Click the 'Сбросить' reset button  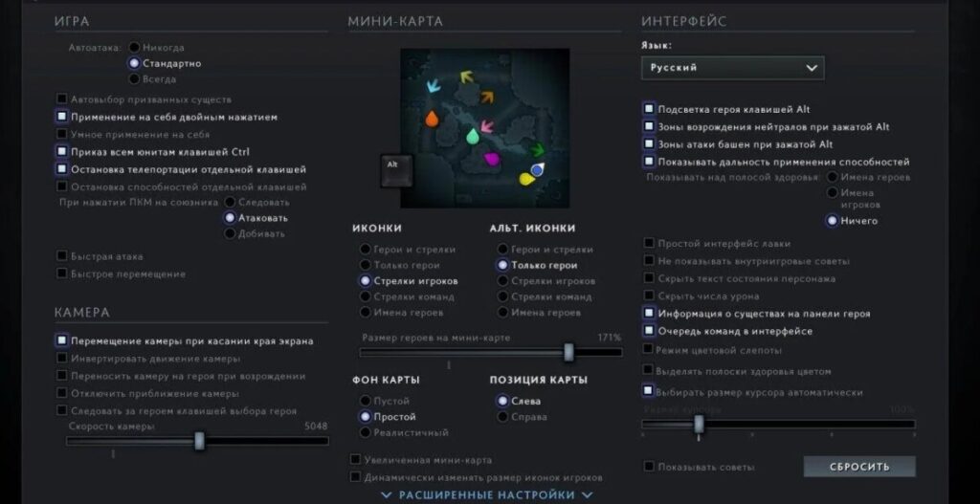click(x=858, y=467)
